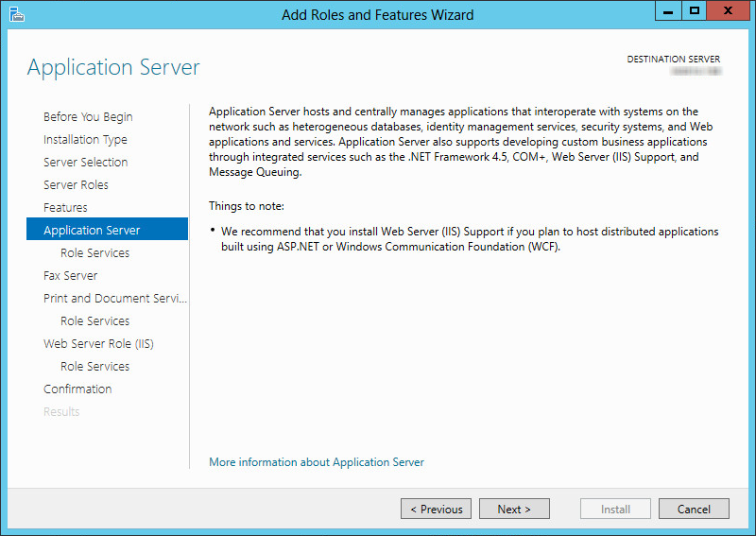Select Web Server Role (IIS) step

98,343
